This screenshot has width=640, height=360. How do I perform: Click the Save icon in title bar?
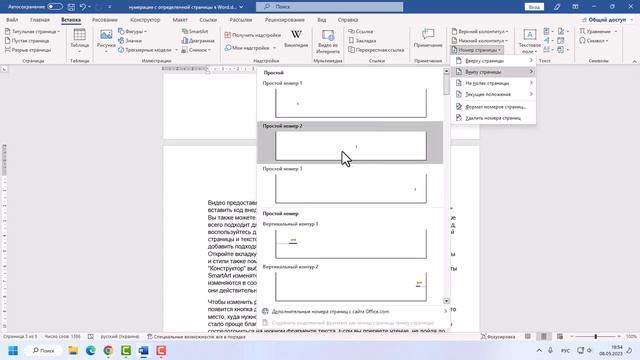(x=71, y=7)
